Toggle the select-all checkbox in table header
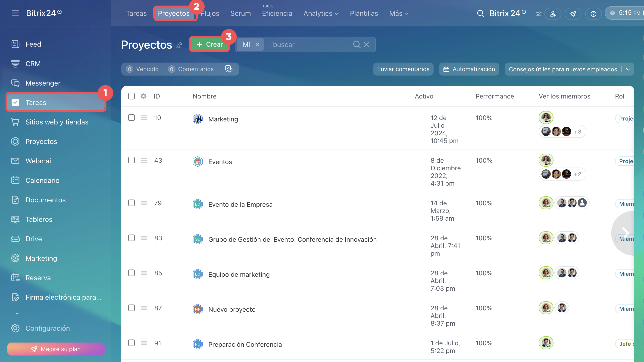Image resolution: width=644 pixels, height=362 pixels. point(131,96)
